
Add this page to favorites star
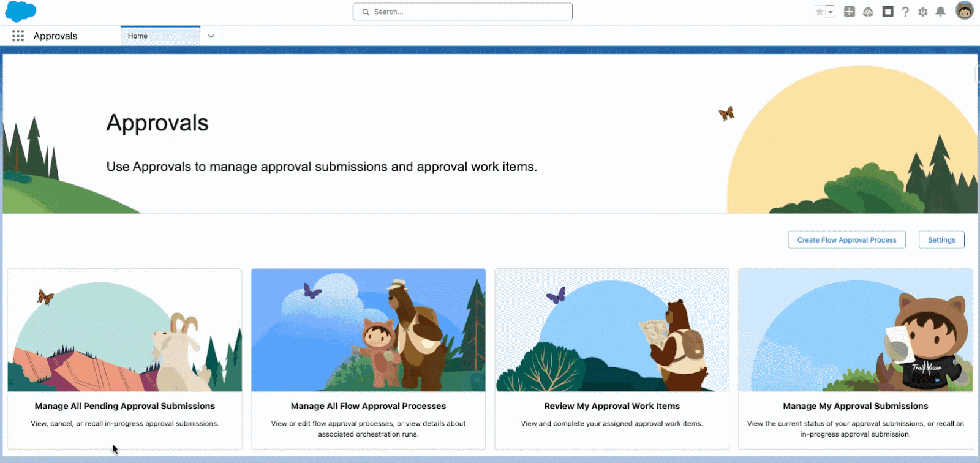pyautogui.click(x=819, y=12)
